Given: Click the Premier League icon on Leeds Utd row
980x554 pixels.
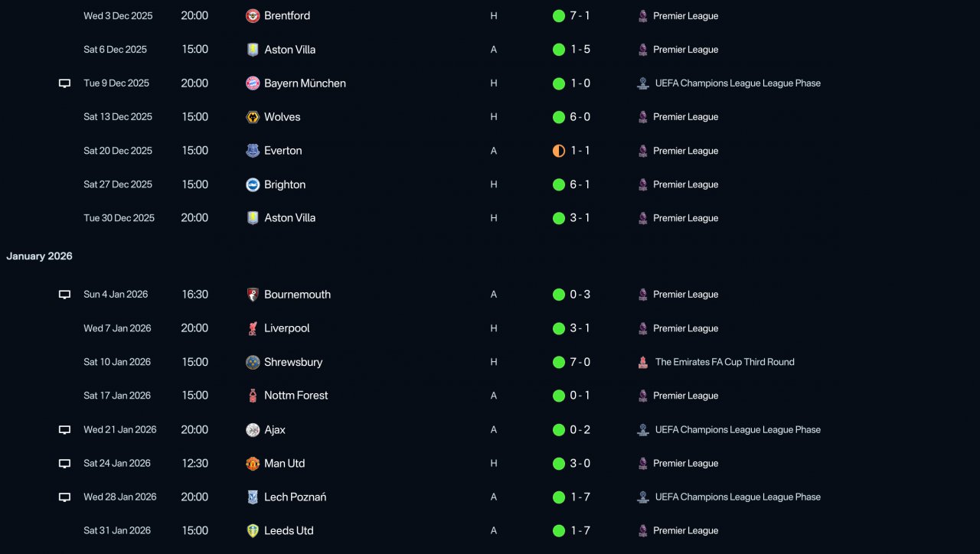Looking at the screenshot, I should click(x=643, y=530).
